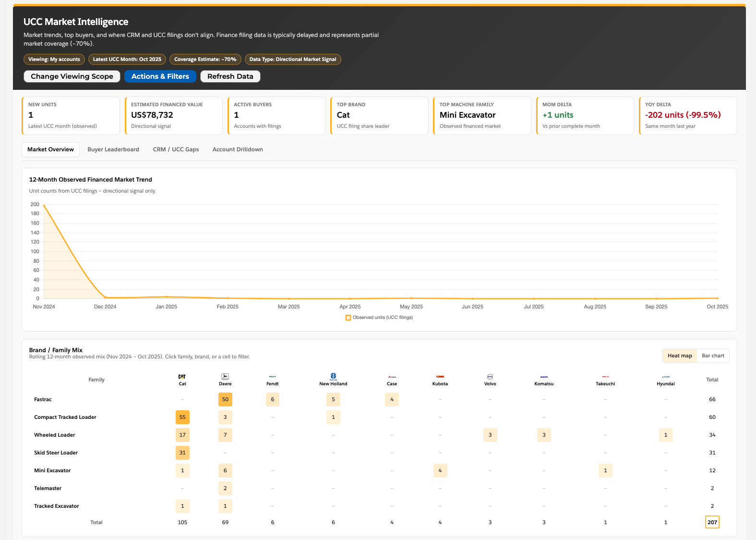Image resolution: width=756 pixels, height=540 pixels.
Task: Click the Case brand logo header
Action: pos(392,380)
